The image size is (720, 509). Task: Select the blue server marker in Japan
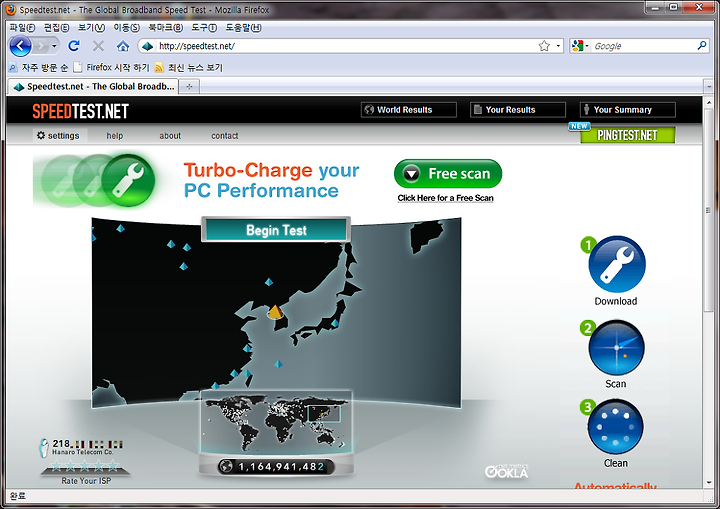click(335, 323)
